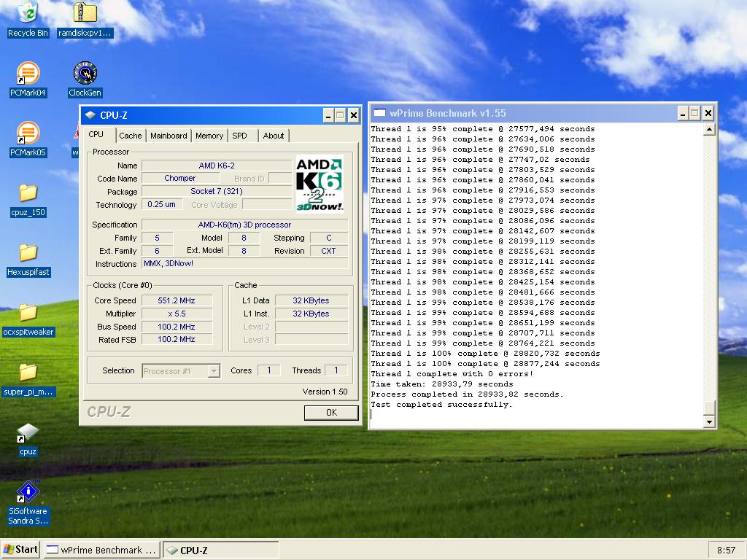Click the Version 1.50 label
This screenshot has width=747, height=560.
click(x=325, y=392)
